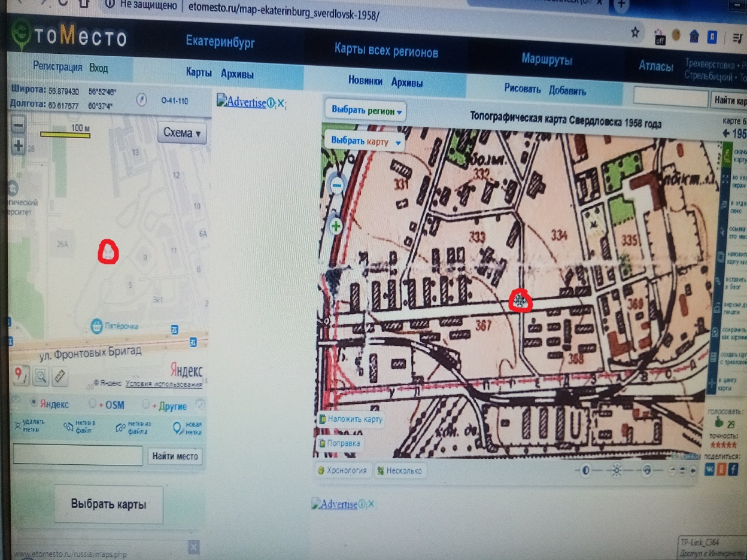Open Новинки submenu link
Viewport: 747px width, 560px height.
tap(365, 81)
